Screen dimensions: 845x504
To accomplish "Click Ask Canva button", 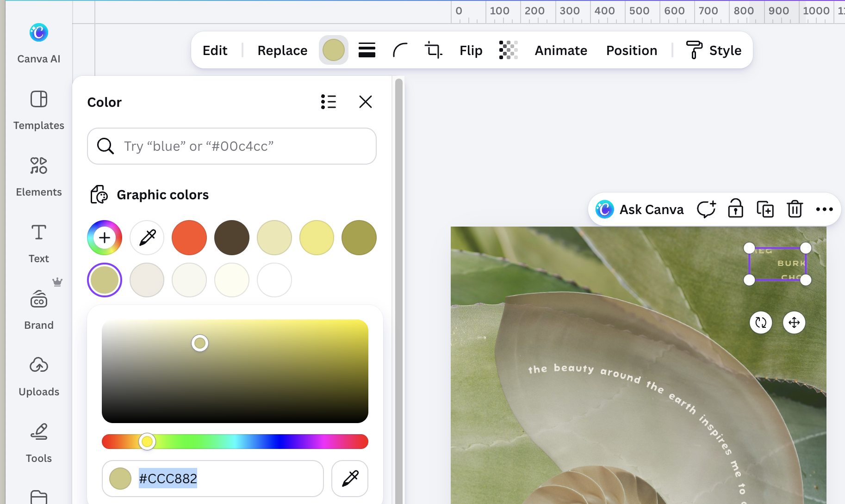I will coord(640,209).
